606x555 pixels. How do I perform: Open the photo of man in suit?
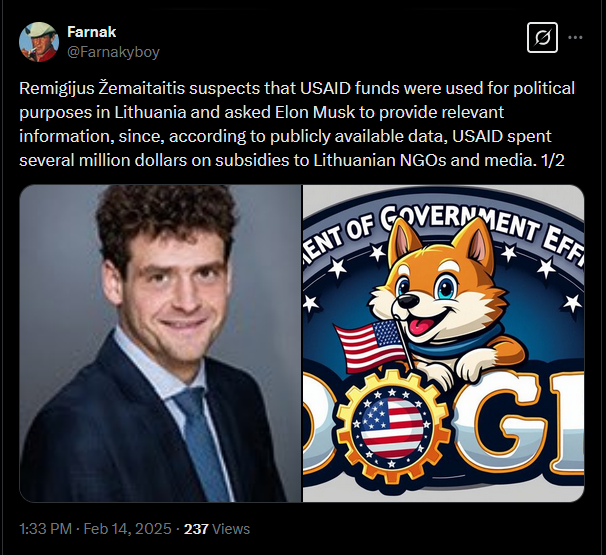click(160, 343)
